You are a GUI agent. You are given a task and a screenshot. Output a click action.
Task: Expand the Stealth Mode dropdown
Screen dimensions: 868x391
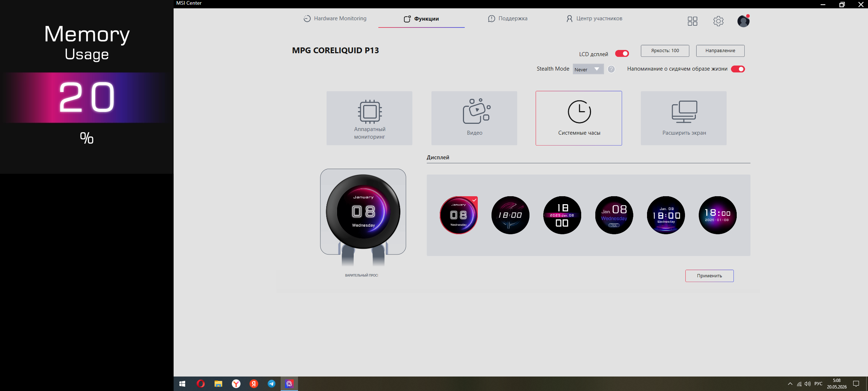pos(588,69)
